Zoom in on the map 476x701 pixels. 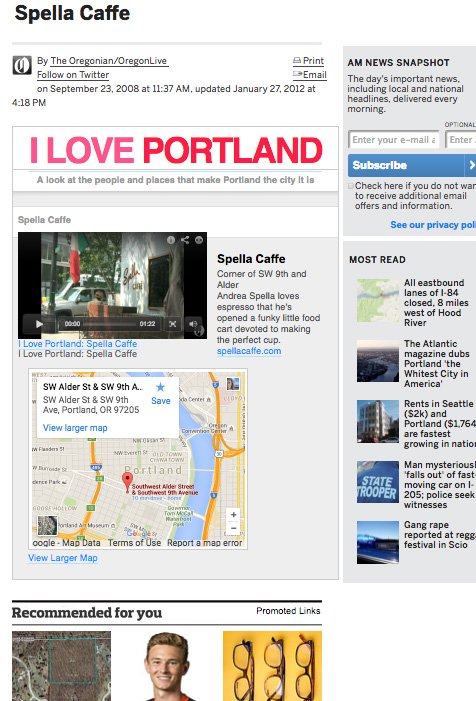[233, 515]
